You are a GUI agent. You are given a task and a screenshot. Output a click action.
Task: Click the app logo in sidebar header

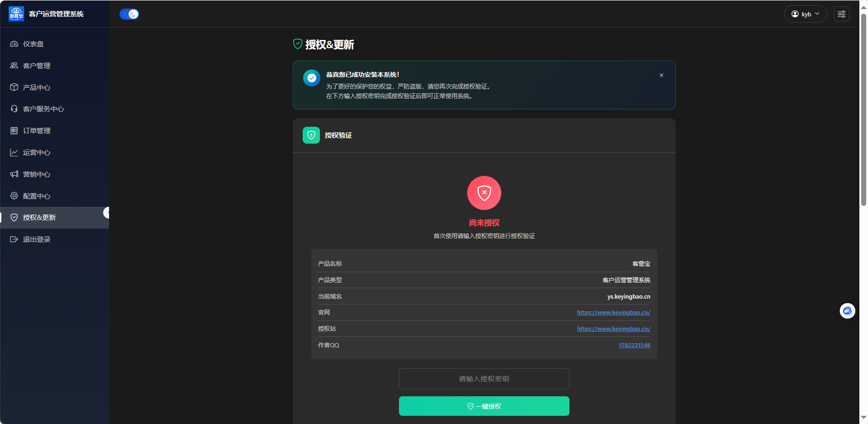[16, 14]
